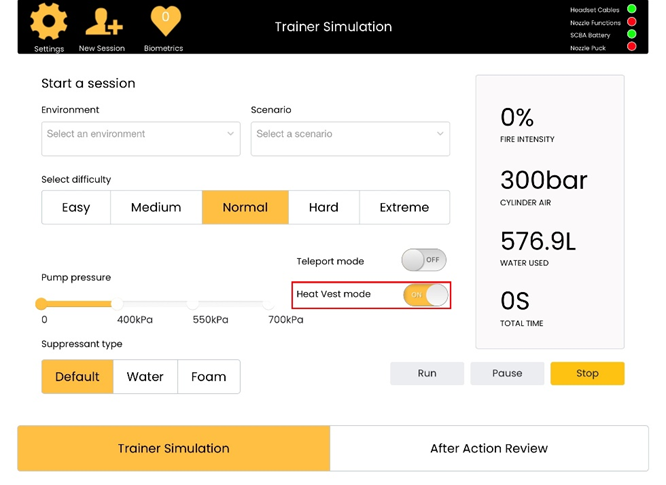666x485 pixels.
Task: Switch to After Action Review tab
Action: (x=488, y=448)
